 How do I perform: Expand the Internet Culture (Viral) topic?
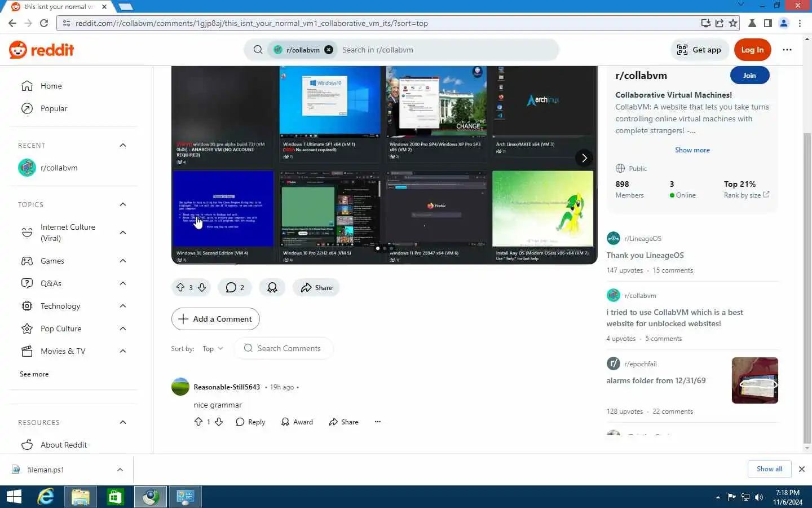[x=123, y=233]
